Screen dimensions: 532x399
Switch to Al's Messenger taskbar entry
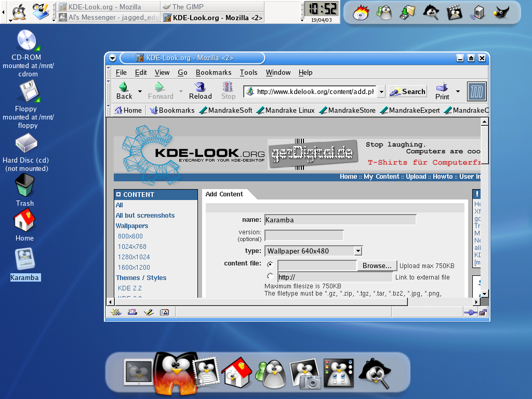point(109,17)
